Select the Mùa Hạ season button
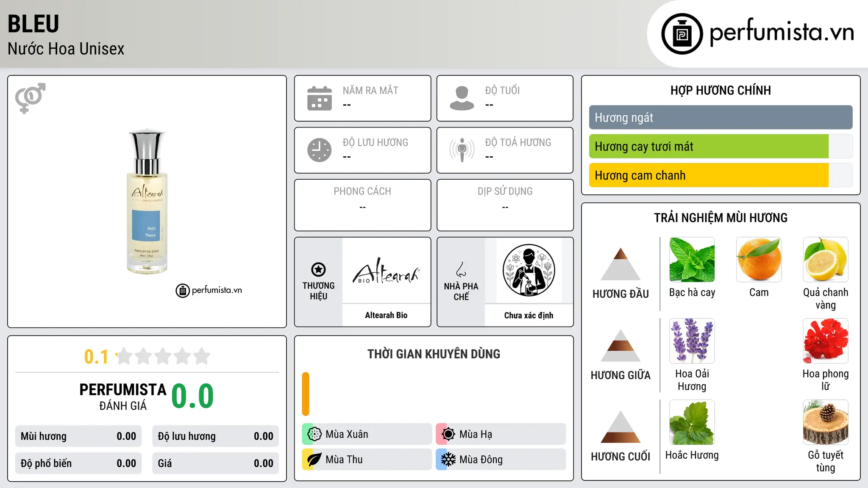Viewport: 868px width, 488px height. 501,434
